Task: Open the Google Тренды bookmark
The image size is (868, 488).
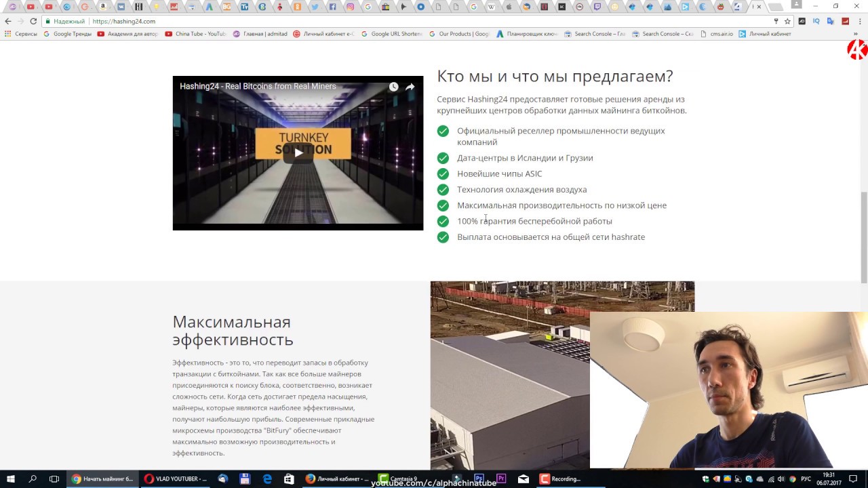Action: 67,34
